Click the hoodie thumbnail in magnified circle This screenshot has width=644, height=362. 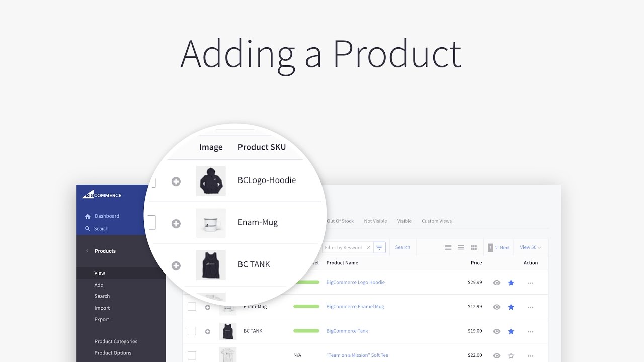coord(211,181)
